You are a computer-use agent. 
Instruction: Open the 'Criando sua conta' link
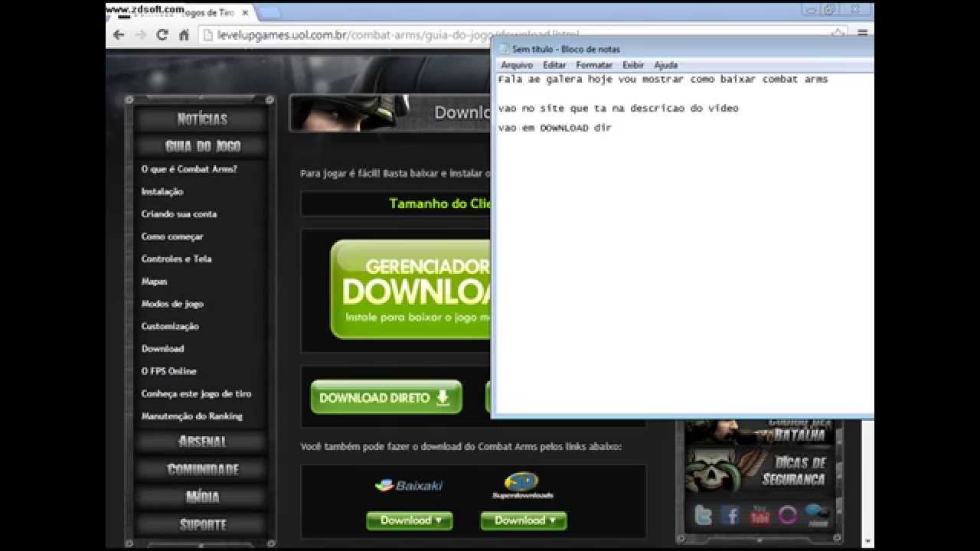click(x=179, y=214)
